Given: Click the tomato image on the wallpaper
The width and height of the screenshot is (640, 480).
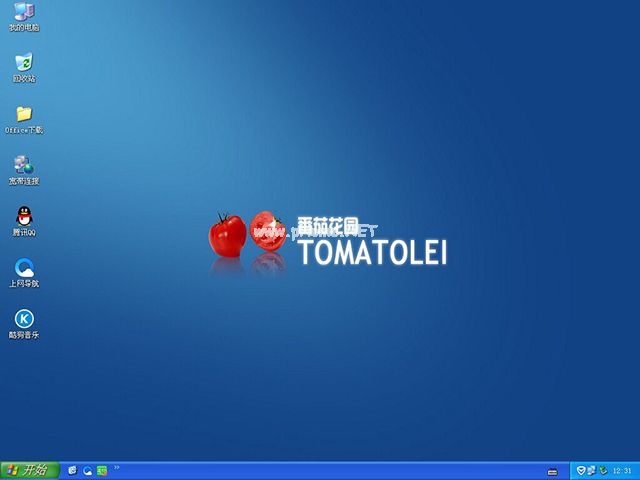Looking at the screenshot, I should (228, 234).
